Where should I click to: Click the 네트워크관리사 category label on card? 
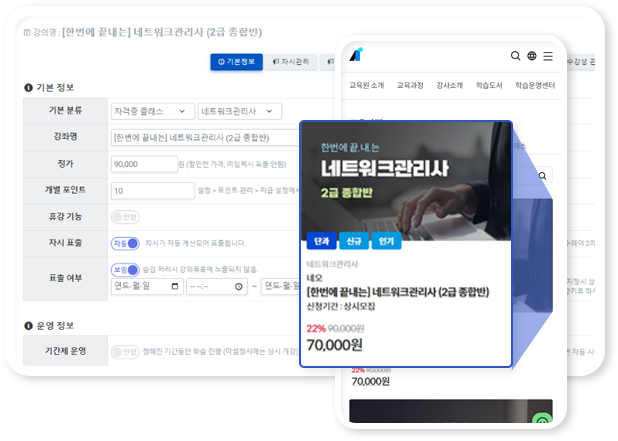pyautogui.click(x=332, y=264)
